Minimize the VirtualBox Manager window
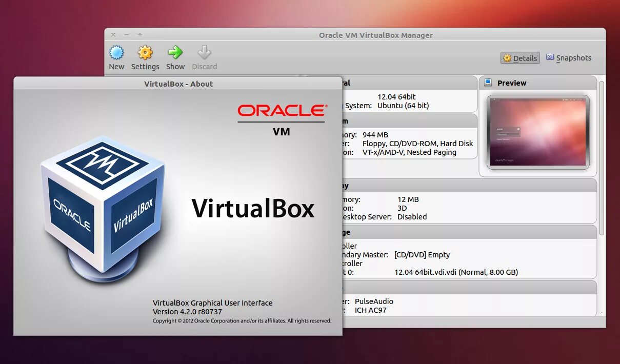The width and height of the screenshot is (620, 364). [126, 34]
